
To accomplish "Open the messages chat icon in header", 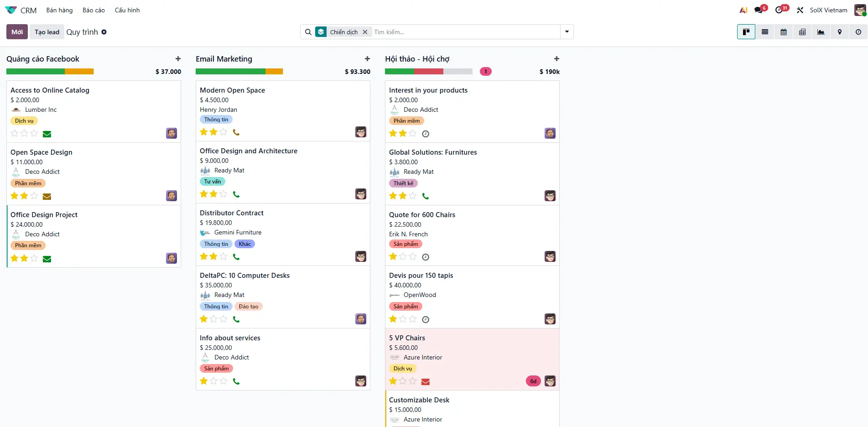I will click(x=759, y=10).
